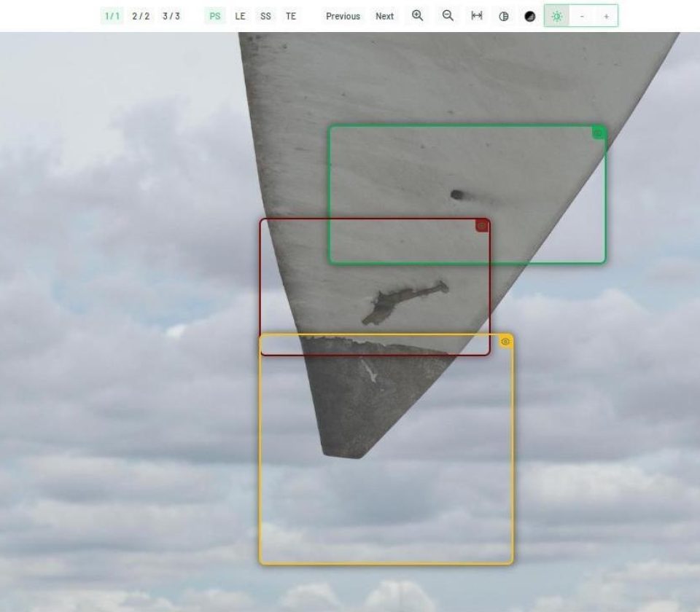
Task: Decrease brightness with the minus button
Action: point(582,17)
